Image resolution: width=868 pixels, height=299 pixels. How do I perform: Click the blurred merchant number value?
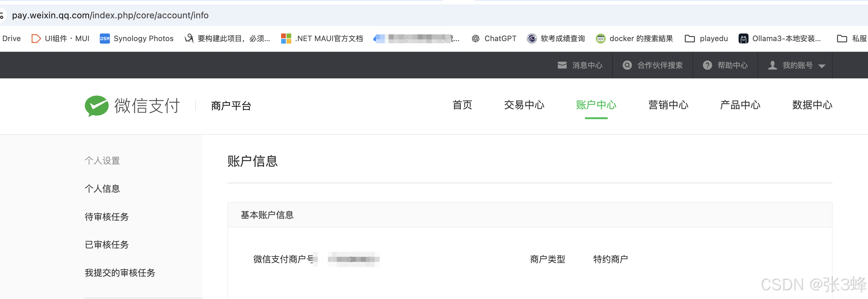353,259
